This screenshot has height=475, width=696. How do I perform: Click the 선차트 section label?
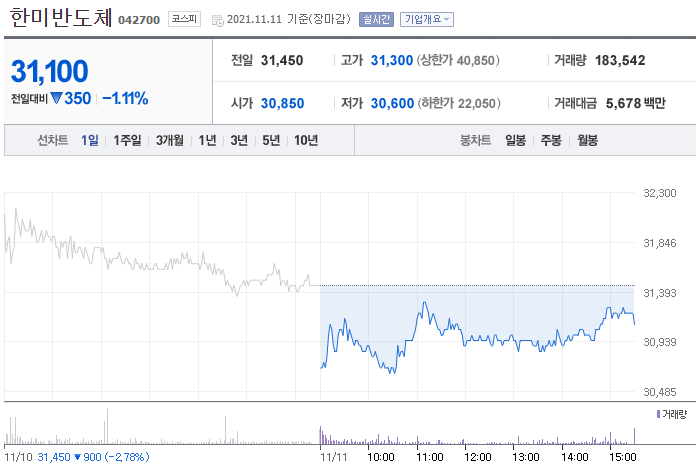52,141
